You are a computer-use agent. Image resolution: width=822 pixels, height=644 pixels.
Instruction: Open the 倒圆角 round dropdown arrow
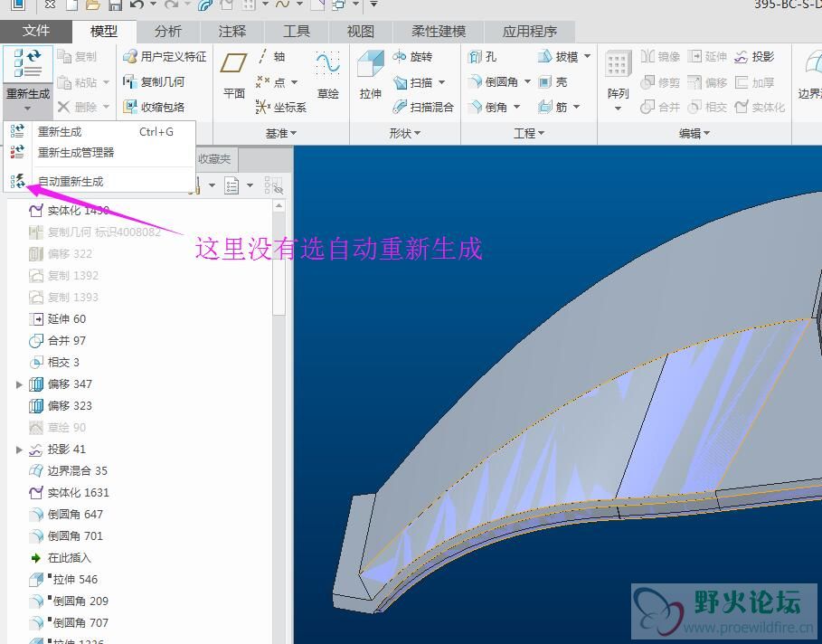tap(527, 82)
